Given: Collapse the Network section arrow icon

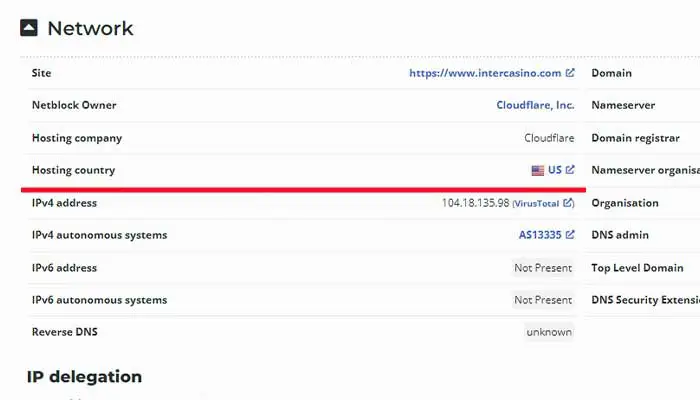Looking at the screenshot, I should tap(29, 28).
